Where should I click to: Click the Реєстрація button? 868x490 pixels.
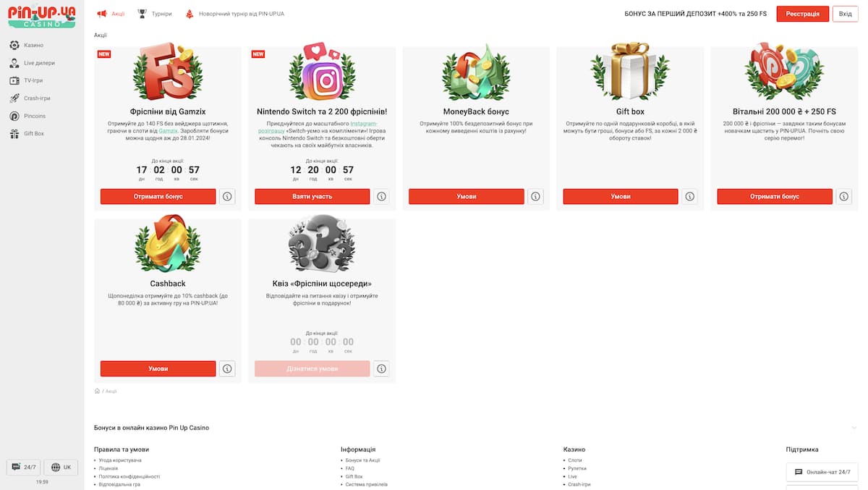[803, 14]
